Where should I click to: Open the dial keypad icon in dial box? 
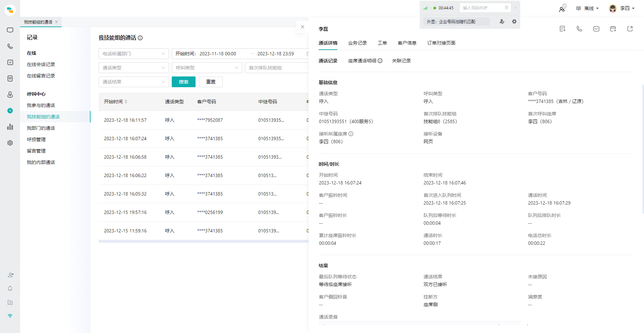(x=506, y=8)
